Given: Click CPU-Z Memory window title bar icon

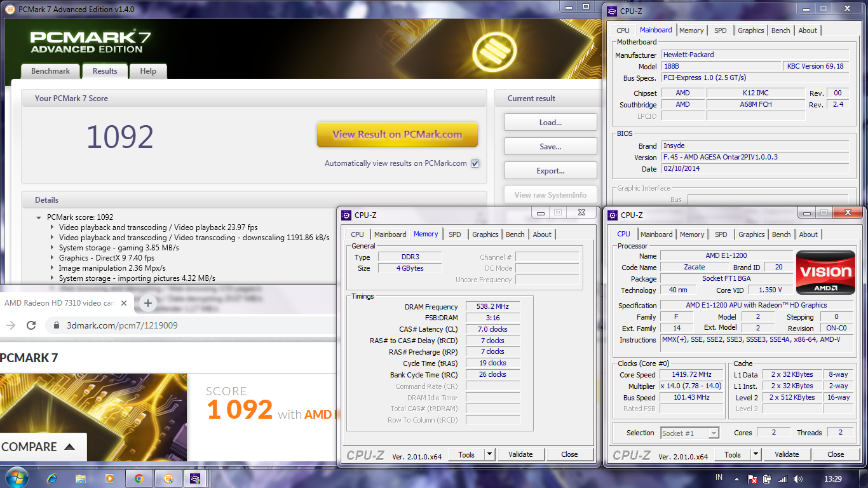Looking at the screenshot, I should tap(346, 215).
